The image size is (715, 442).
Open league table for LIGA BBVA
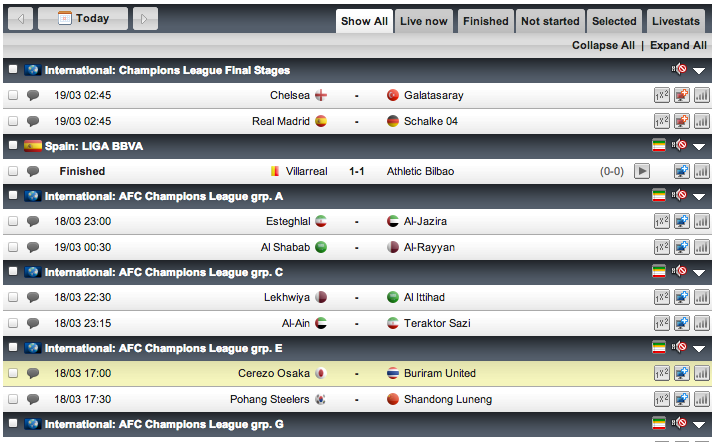click(x=658, y=146)
